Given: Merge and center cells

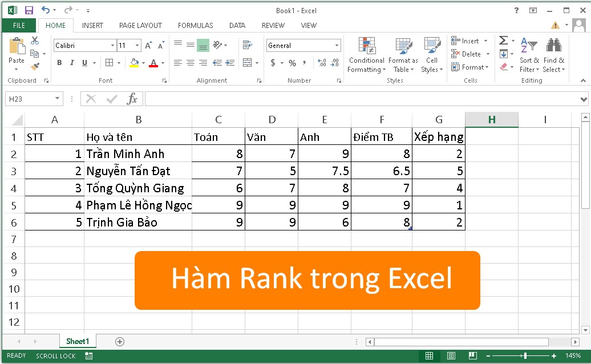Looking at the screenshot, I should point(247,63).
